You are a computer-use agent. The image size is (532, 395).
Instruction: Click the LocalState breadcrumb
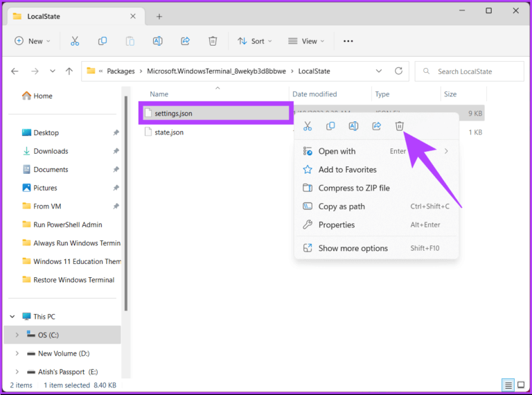coord(314,71)
